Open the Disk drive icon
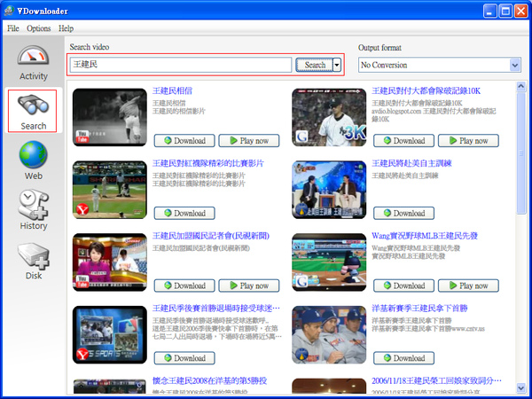This screenshot has height=399, width=532. (34, 261)
